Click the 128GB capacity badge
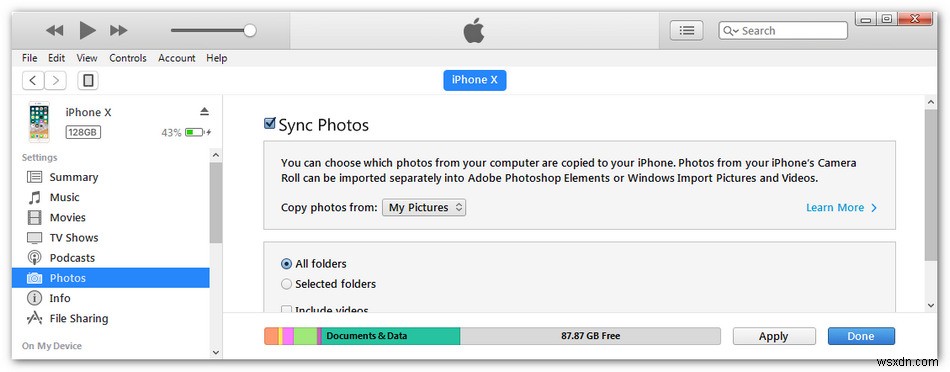This screenshot has width=950, height=372. click(x=83, y=132)
